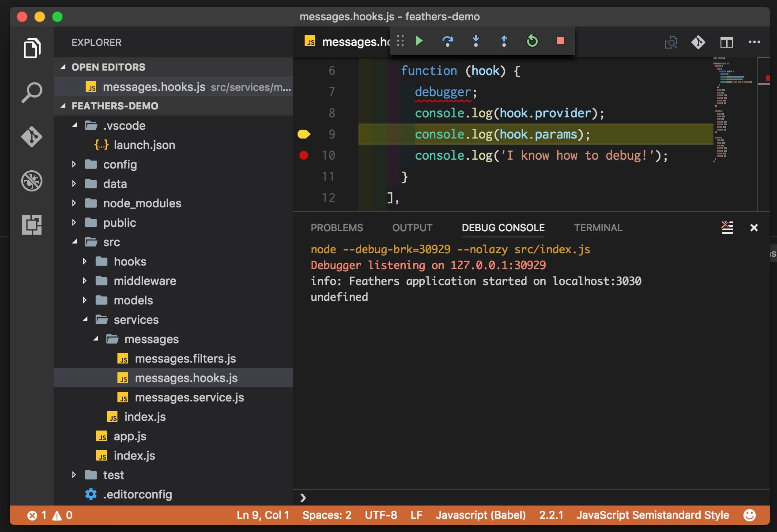Split the editor
777x532 pixels.
(727, 42)
